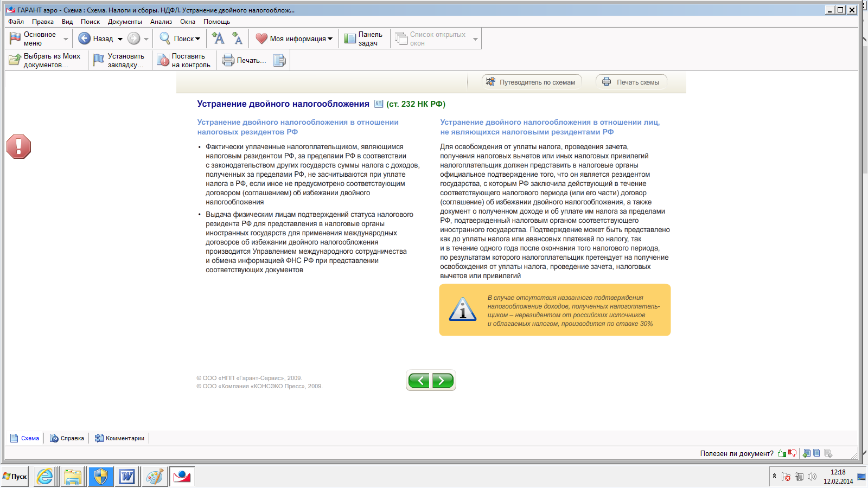Decrease font size with smaller A icon

click(237, 38)
